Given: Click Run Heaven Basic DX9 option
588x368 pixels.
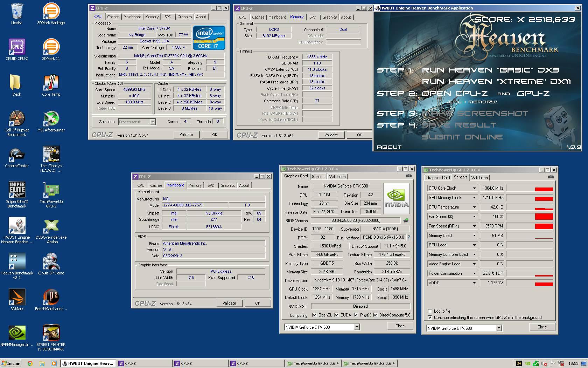Looking at the screenshot, I should click(490, 70).
